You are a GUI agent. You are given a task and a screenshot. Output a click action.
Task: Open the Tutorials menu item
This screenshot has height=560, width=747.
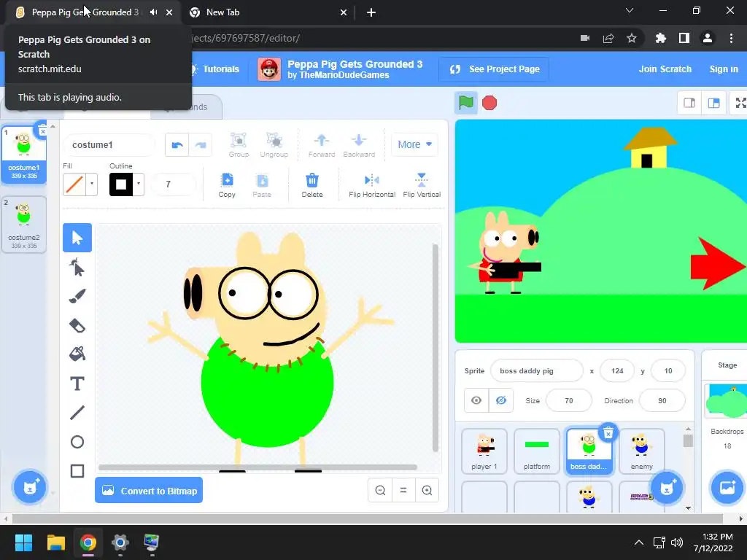coord(215,69)
